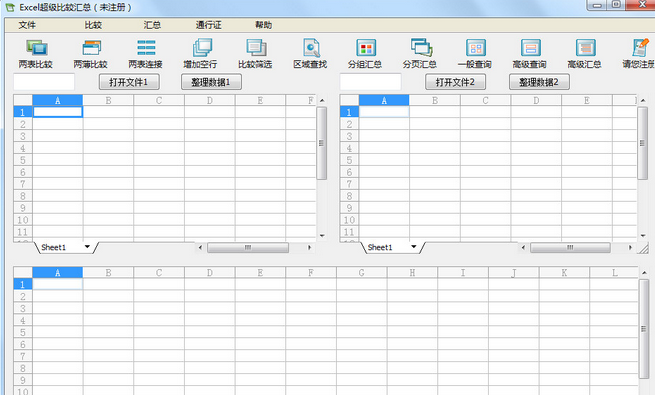655x395 pixels.
Task: Select column K header in the bottom grid
Action: pyautogui.click(x=564, y=273)
